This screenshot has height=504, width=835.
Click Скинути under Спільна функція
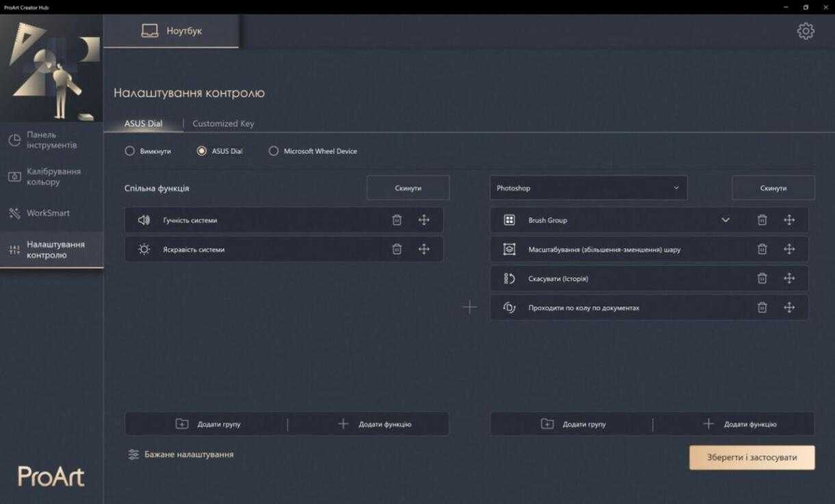point(408,188)
